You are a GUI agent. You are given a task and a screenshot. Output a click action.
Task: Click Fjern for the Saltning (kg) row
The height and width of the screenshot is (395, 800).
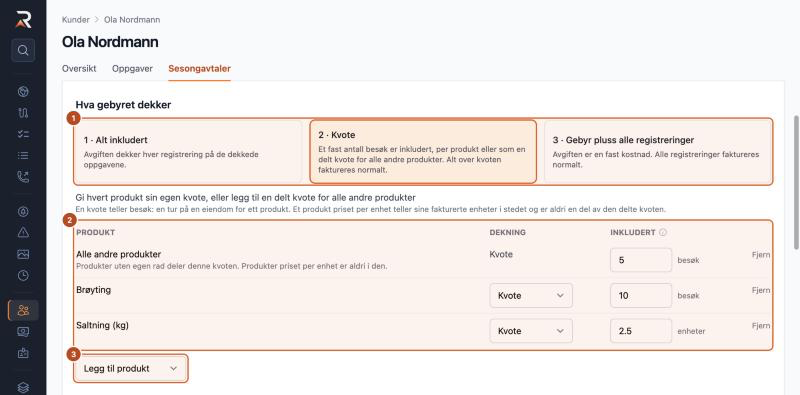[x=761, y=326]
